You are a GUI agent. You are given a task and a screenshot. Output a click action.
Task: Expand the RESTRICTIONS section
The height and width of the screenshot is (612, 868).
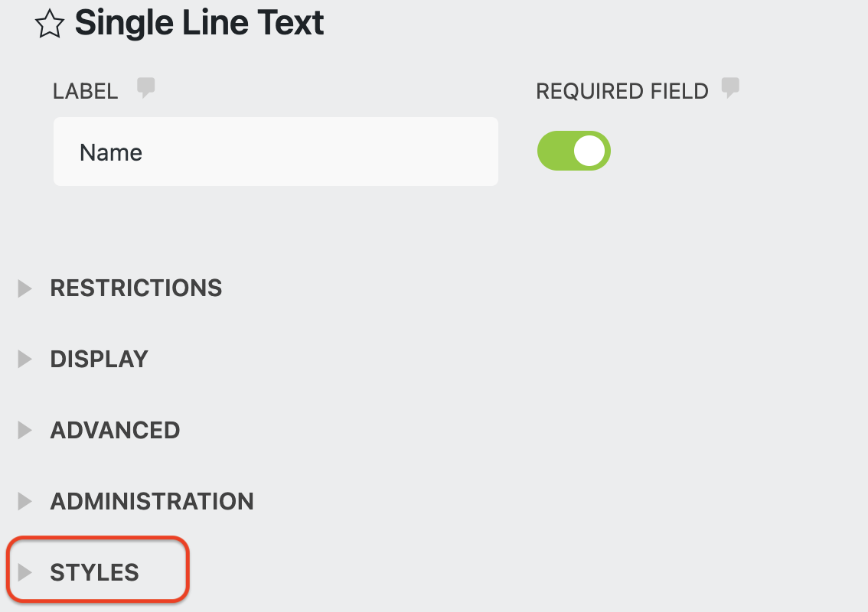[x=135, y=288]
